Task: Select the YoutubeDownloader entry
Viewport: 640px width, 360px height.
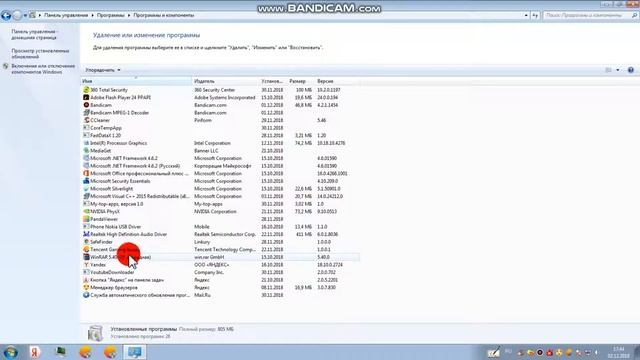Action: [220, 272]
